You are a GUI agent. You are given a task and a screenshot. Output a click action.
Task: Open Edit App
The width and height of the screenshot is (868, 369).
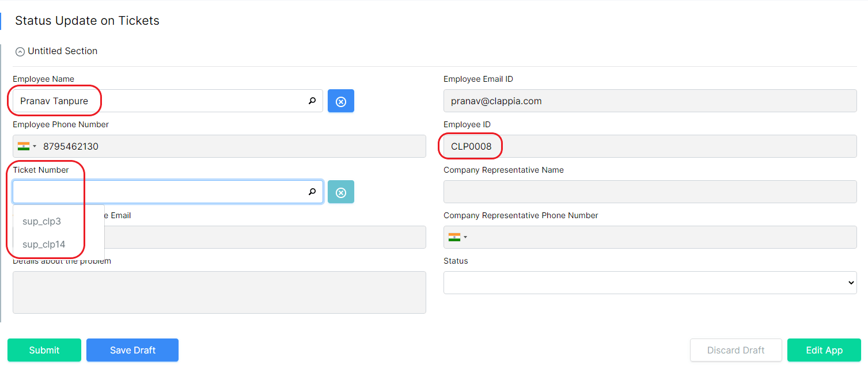click(824, 350)
